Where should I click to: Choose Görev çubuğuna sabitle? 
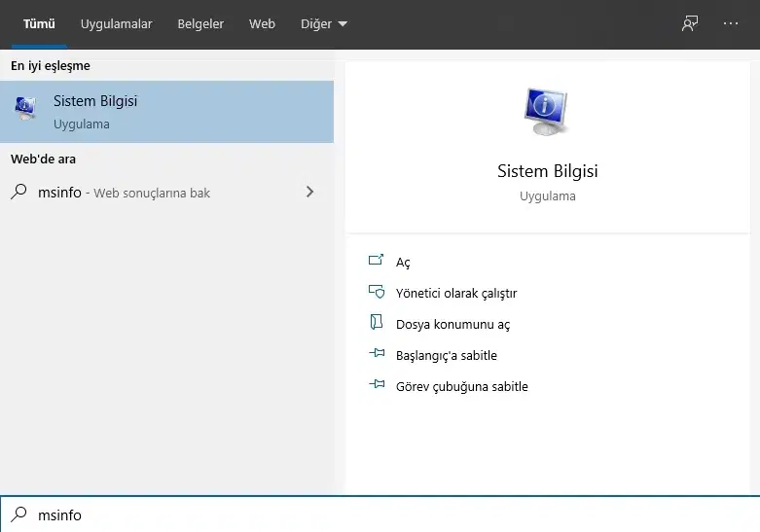(x=462, y=387)
